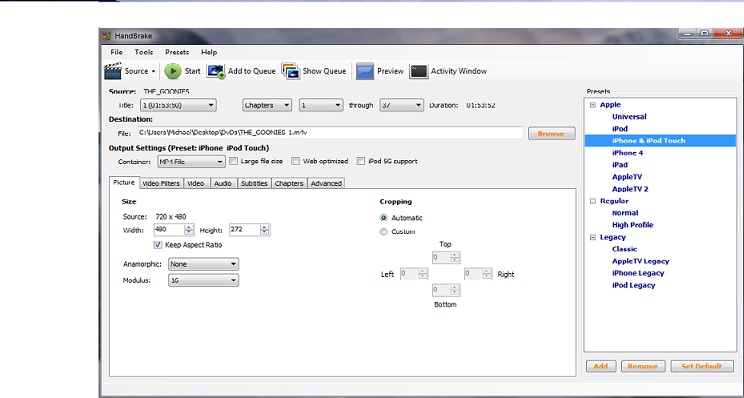Select the AppleTV Legacy preset
Image resolution: width=744 pixels, height=398 pixels.
coord(641,261)
